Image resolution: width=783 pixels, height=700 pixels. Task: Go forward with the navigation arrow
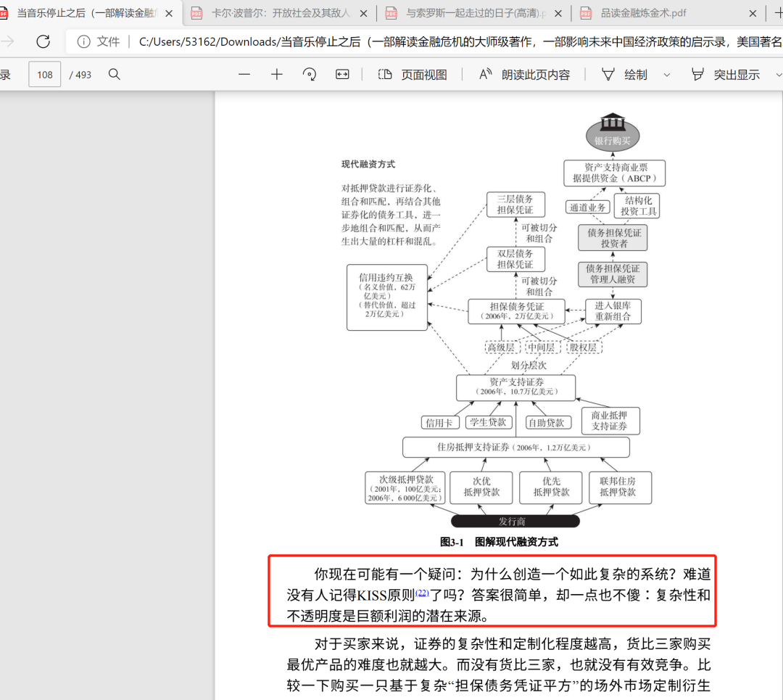(7, 41)
